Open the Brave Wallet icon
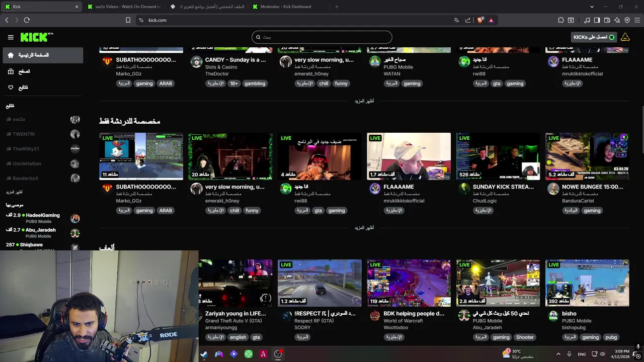This screenshot has width=644, height=362. 607,20
